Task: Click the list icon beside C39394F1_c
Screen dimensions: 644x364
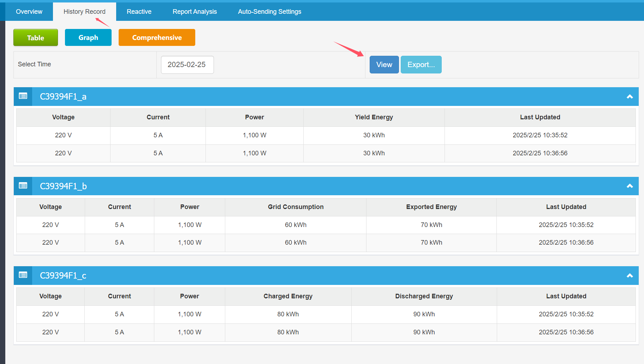Action: (23, 275)
